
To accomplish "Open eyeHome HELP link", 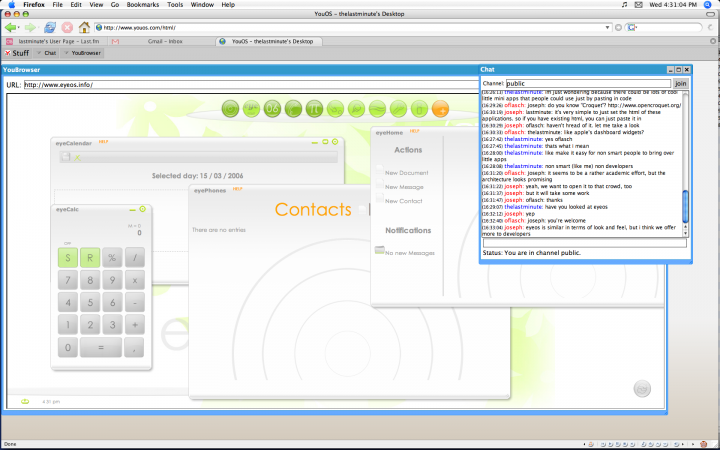I will (415, 131).
